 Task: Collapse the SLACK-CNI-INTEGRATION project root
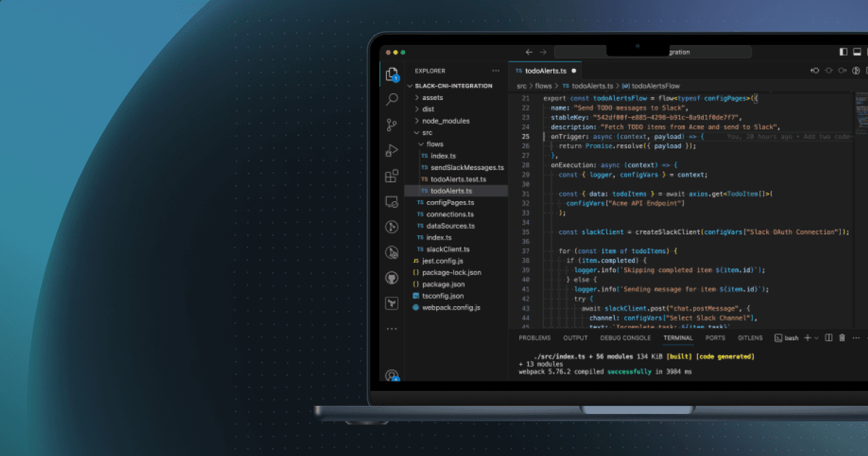tap(409, 86)
